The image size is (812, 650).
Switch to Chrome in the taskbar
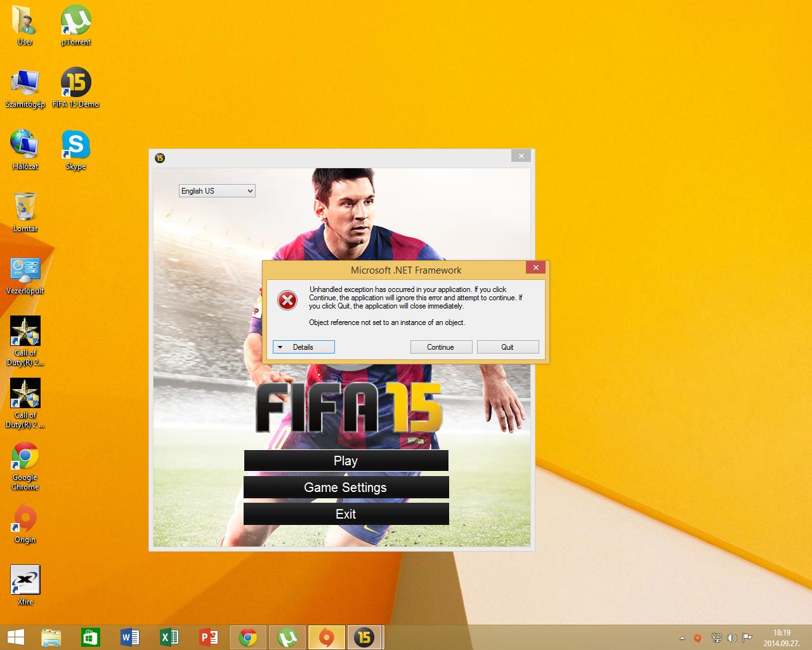coord(248,637)
